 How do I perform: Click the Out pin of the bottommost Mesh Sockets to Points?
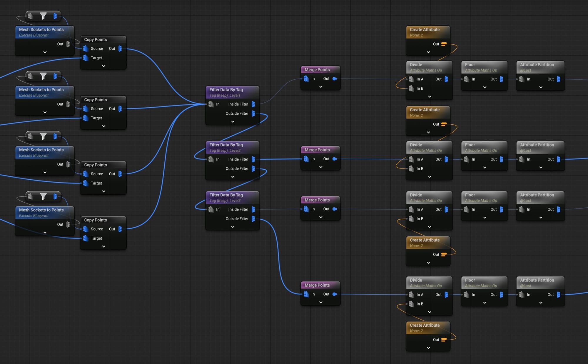tap(68, 225)
